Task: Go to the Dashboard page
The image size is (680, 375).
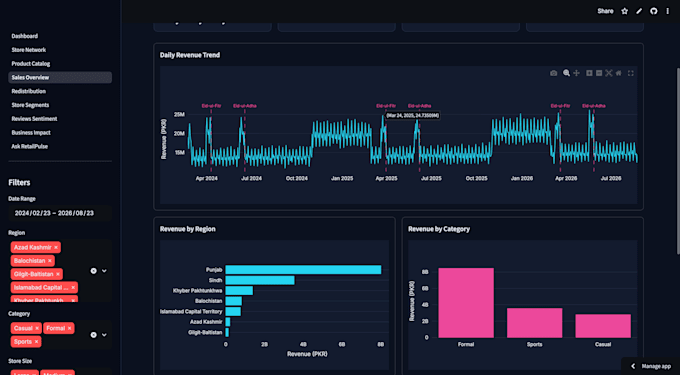Action: click(60, 36)
